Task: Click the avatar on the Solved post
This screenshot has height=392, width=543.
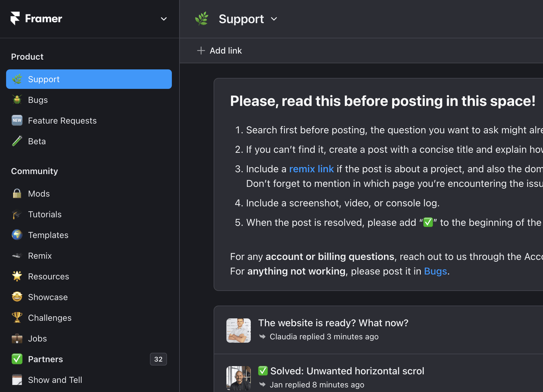Action: coord(239,378)
